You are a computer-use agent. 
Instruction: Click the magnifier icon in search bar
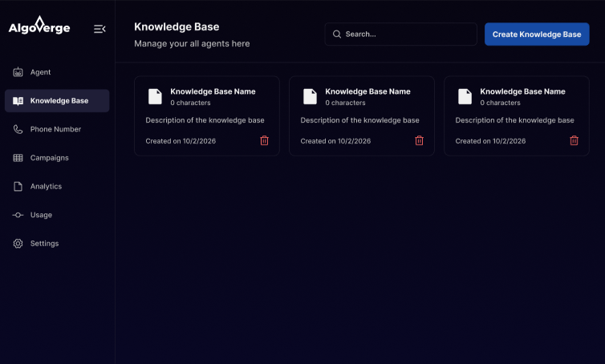click(337, 34)
